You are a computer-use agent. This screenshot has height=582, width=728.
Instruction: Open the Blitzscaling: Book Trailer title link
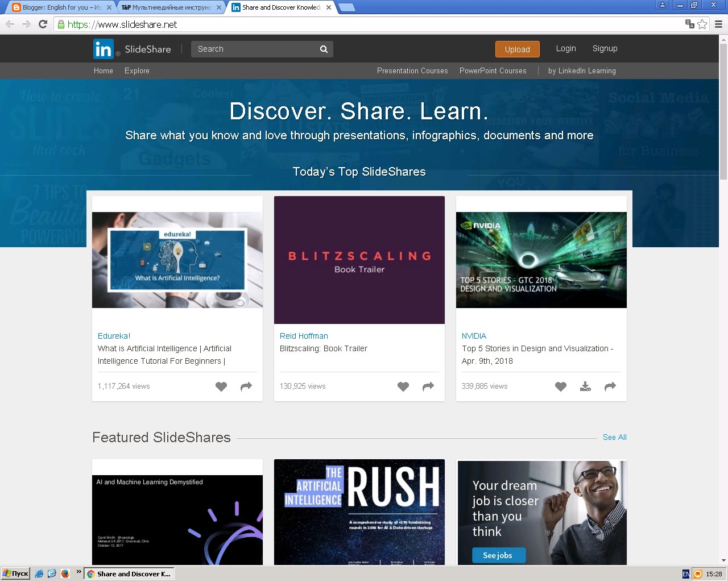click(324, 348)
